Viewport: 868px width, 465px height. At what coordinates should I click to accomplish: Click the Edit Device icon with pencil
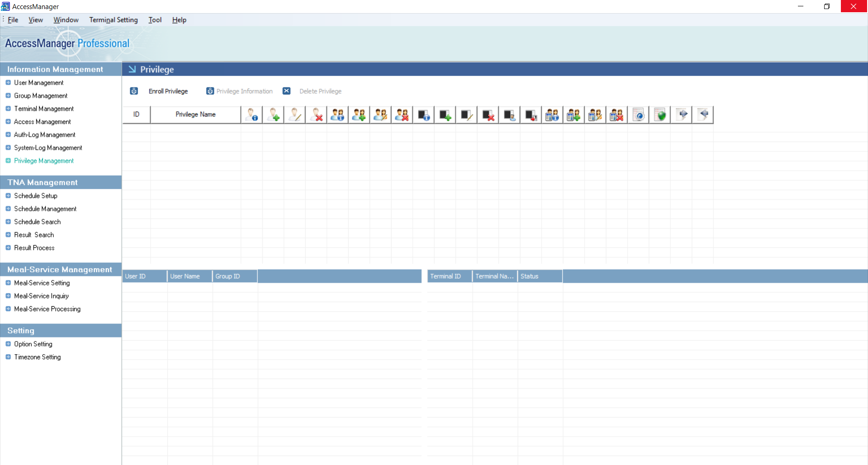point(466,114)
